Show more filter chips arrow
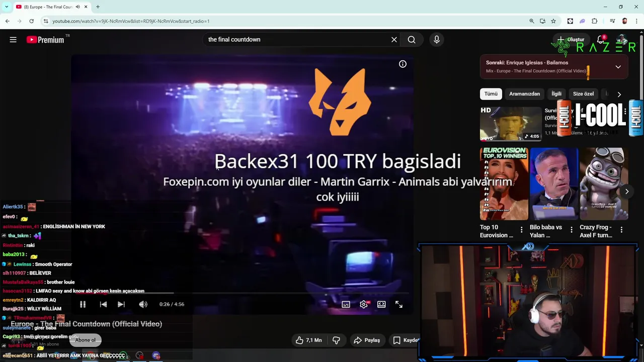This screenshot has height=362, width=644. click(619, 94)
